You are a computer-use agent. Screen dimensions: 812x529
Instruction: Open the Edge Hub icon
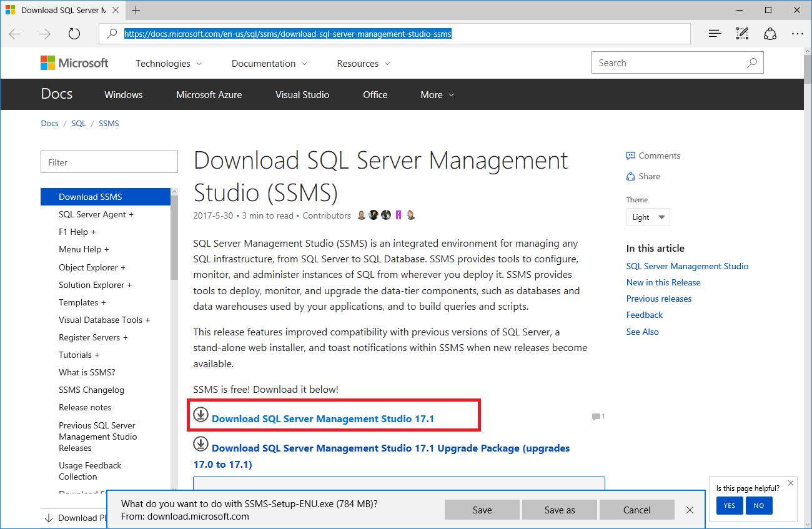(x=715, y=34)
